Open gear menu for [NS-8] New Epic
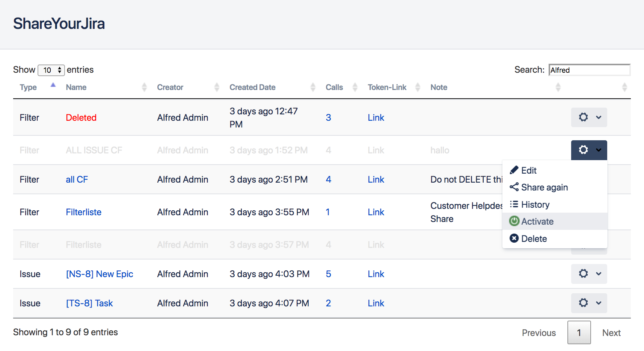The height and width of the screenshot is (351, 644). pyautogui.click(x=589, y=274)
